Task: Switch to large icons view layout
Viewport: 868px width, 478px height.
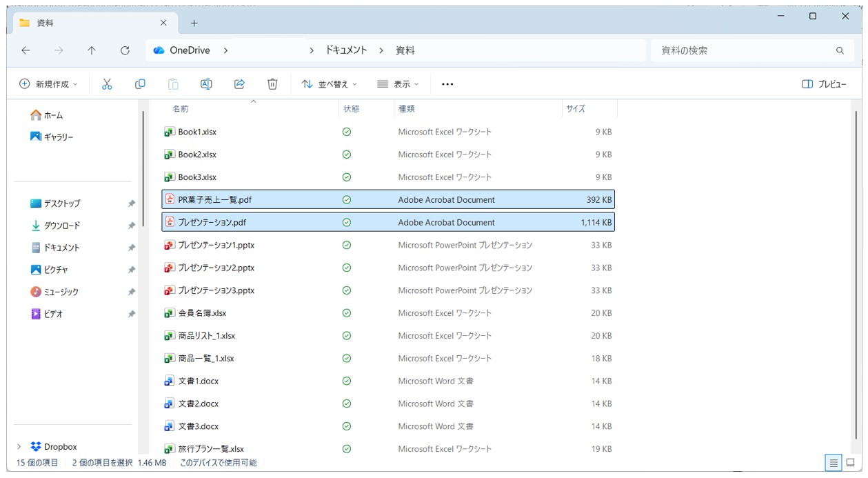Action: 850,463
